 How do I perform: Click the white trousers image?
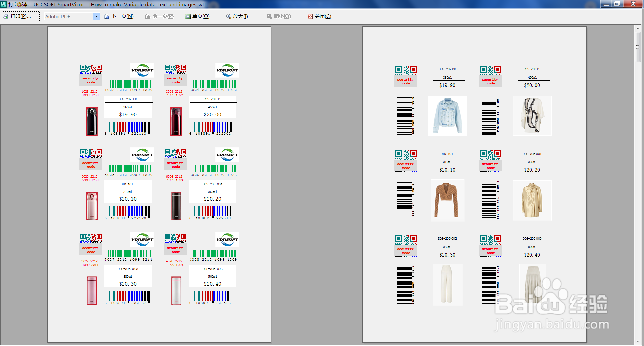(x=447, y=285)
